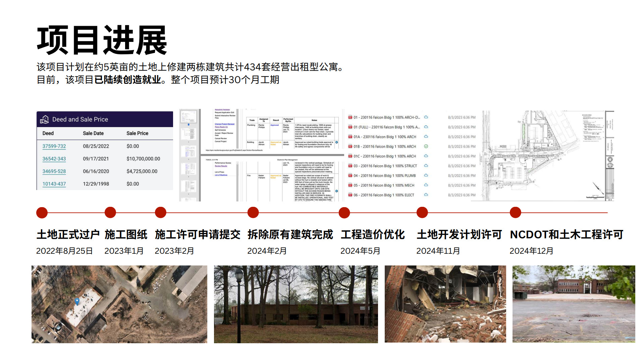The width and height of the screenshot is (644, 362).
Task: Select the fourth page thumbnail in PDF sidebar
Action: (x=189, y=169)
